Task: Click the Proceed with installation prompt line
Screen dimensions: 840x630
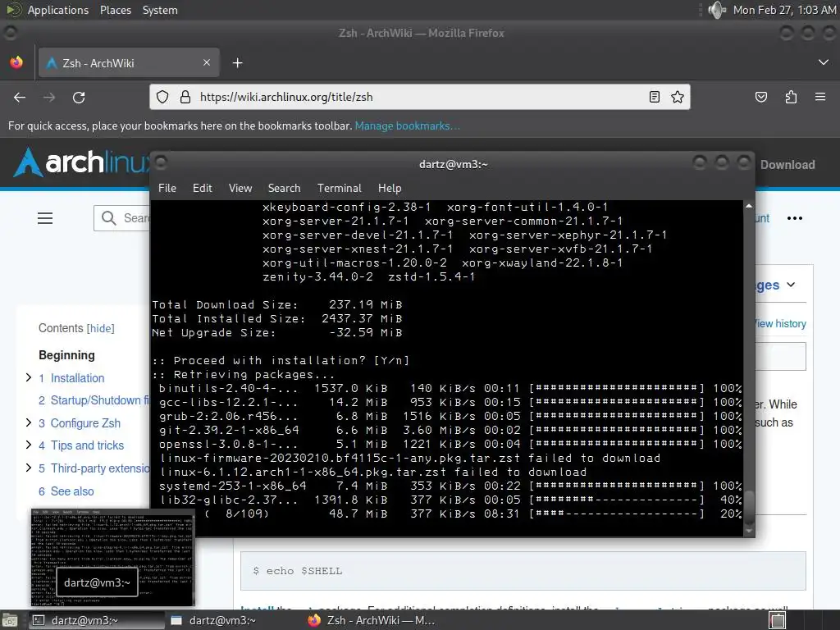Action: click(281, 360)
